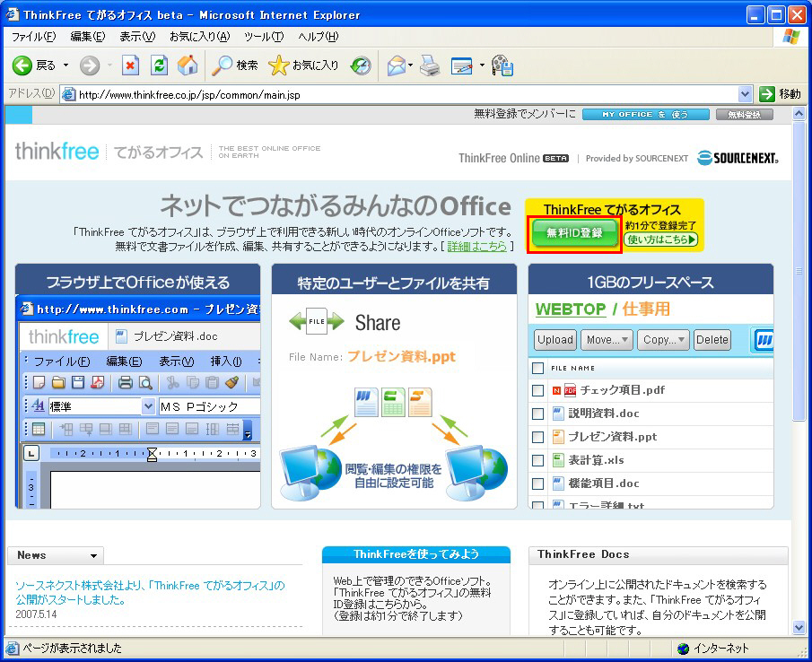Click the green spreadsheet icon in Share diagram
This screenshot has width=812, height=662.
[x=393, y=402]
